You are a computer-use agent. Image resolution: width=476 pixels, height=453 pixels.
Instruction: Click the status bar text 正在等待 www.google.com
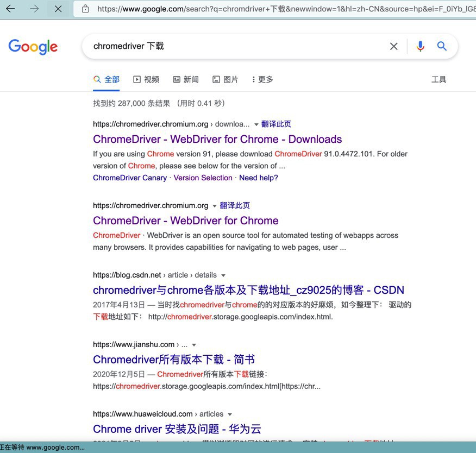[42, 447]
